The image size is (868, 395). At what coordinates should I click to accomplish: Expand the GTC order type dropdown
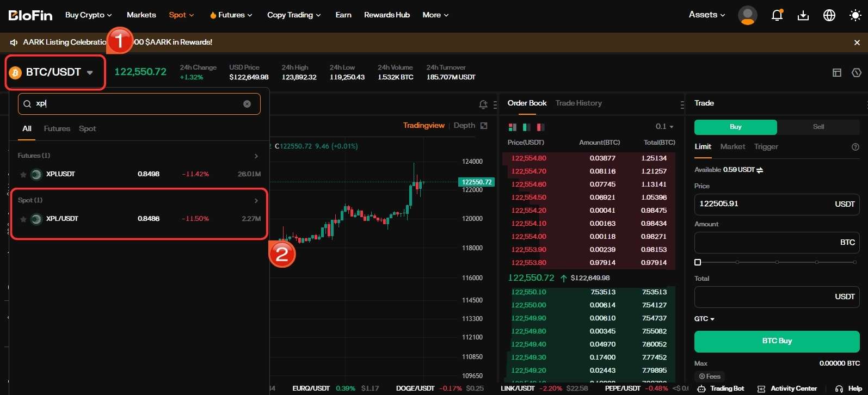click(704, 319)
